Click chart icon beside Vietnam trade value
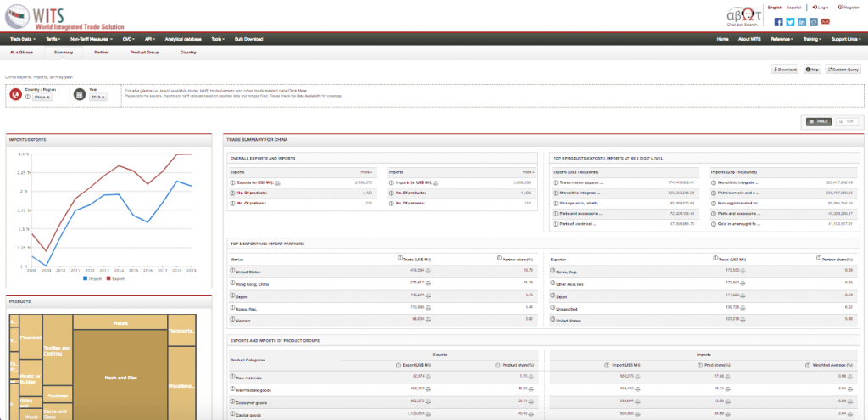 pos(429,319)
